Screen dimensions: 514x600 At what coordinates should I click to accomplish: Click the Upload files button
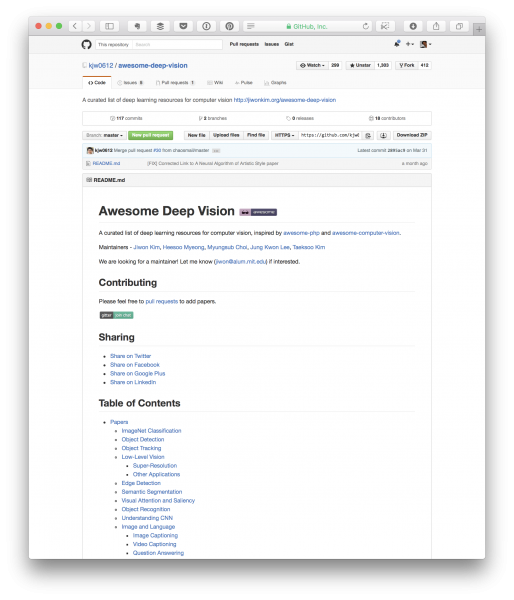click(226, 135)
